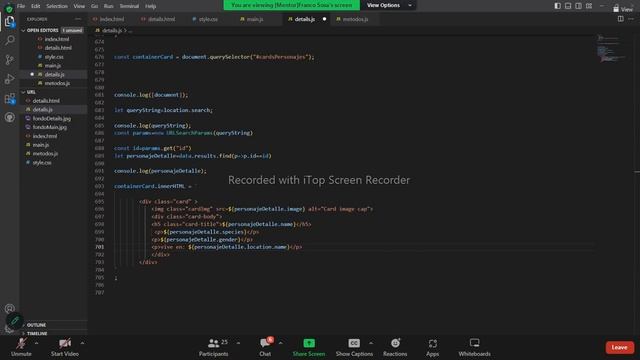Open Whiteboards in Zoom
The width and height of the screenshot is (640, 360).
[474, 347]
